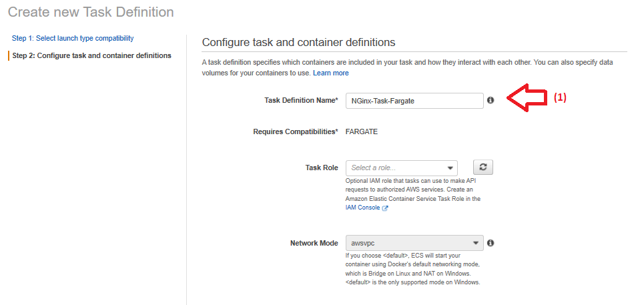Click the Task Definition Name* label
Screen dimensions: 644x305
pos(302,100)
